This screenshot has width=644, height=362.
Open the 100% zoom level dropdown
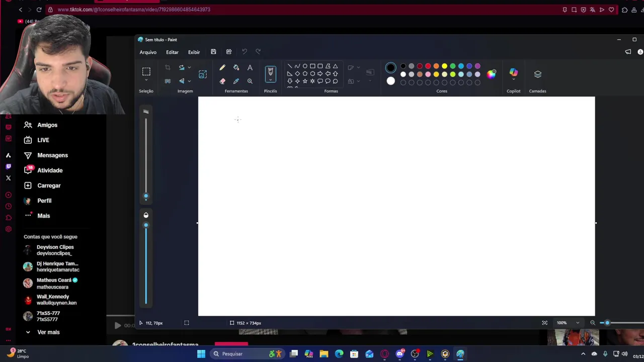click(x=578, y=323)
